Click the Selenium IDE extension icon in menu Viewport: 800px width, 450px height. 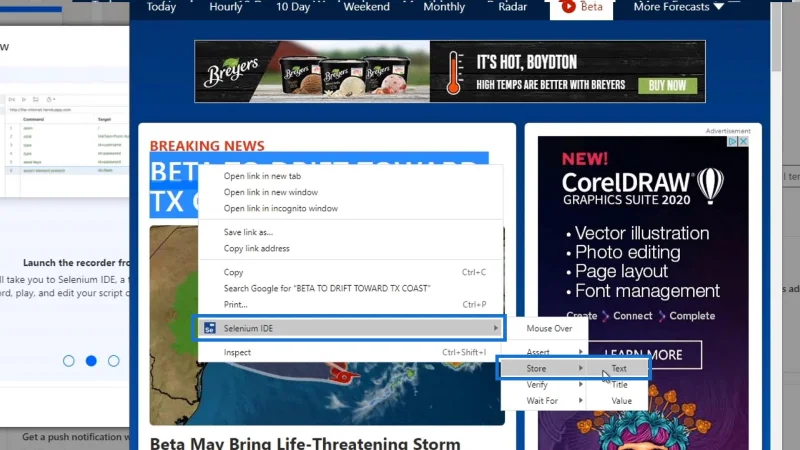210,328
